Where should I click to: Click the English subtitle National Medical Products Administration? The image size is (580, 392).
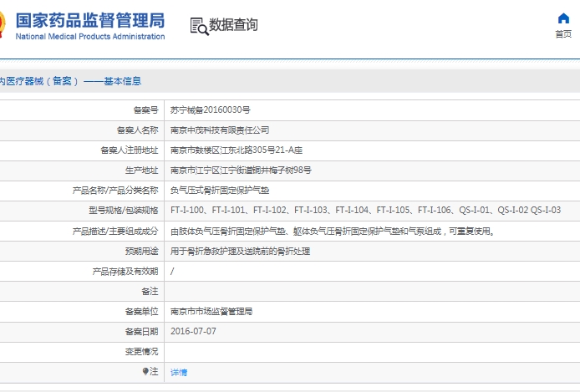point(90,36)
